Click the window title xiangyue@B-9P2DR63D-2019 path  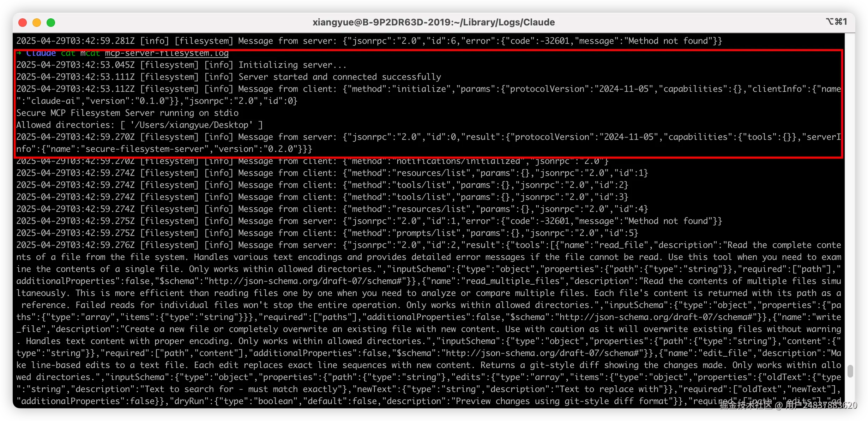[433, 22]
